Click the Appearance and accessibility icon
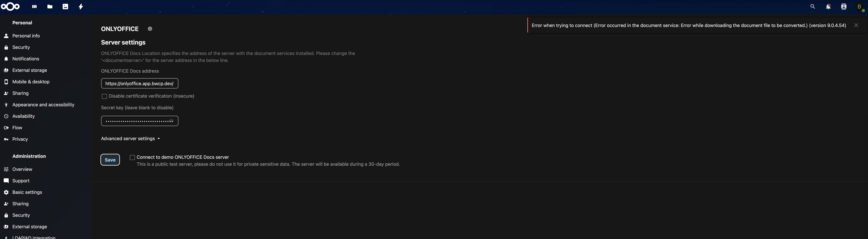This screenshot has width=868, height=239. (6, 105)
